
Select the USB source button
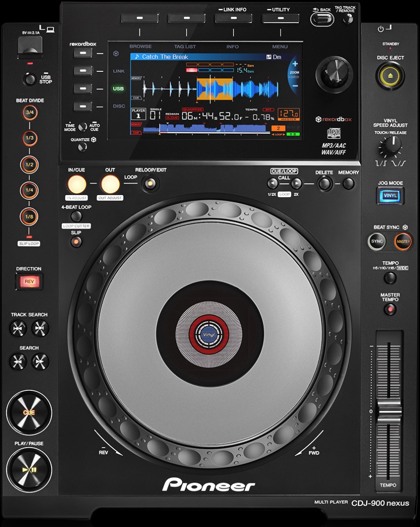click(x=83, y=89)
